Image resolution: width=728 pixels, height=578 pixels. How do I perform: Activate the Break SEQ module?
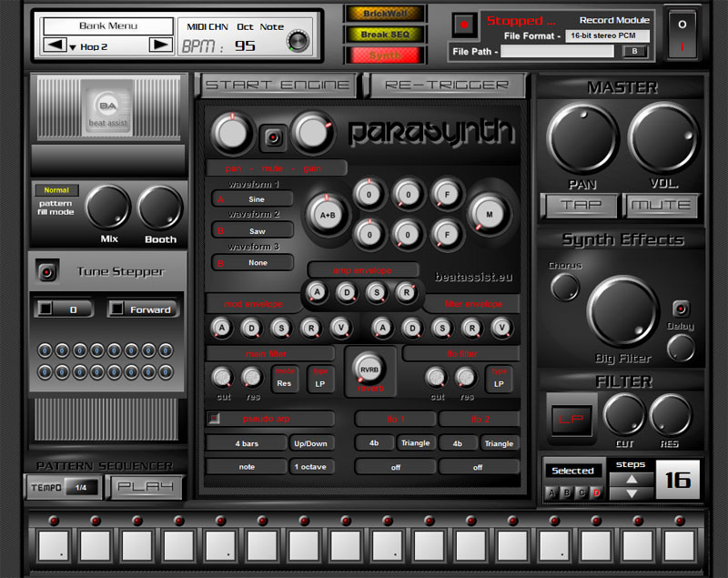tap(384, 35)
